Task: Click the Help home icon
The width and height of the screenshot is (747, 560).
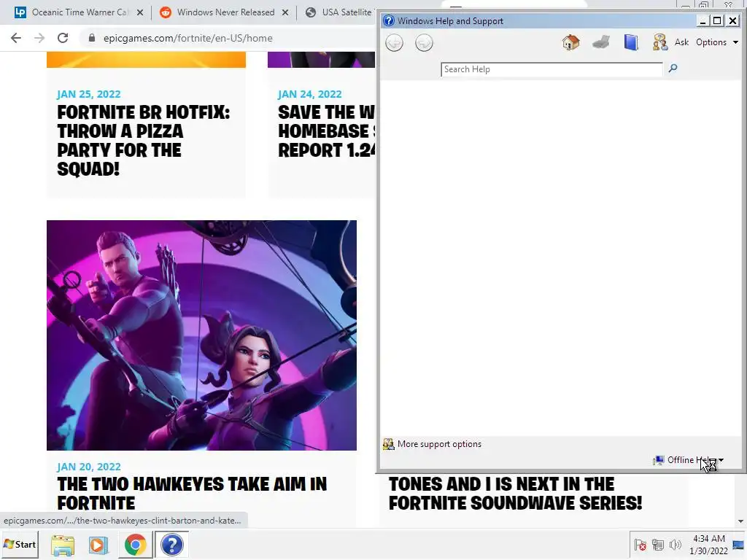Action: point(570,42)
